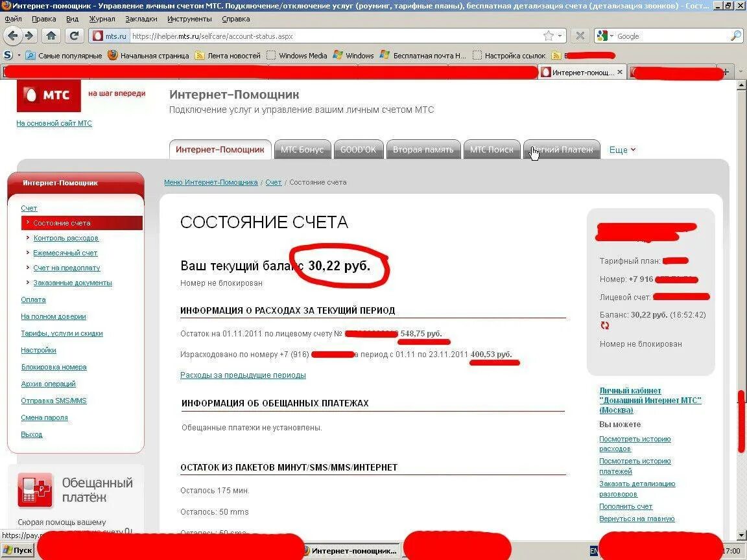Open the Инструменты menu
The width and height of the screenshot is (747, 560).
189,19
